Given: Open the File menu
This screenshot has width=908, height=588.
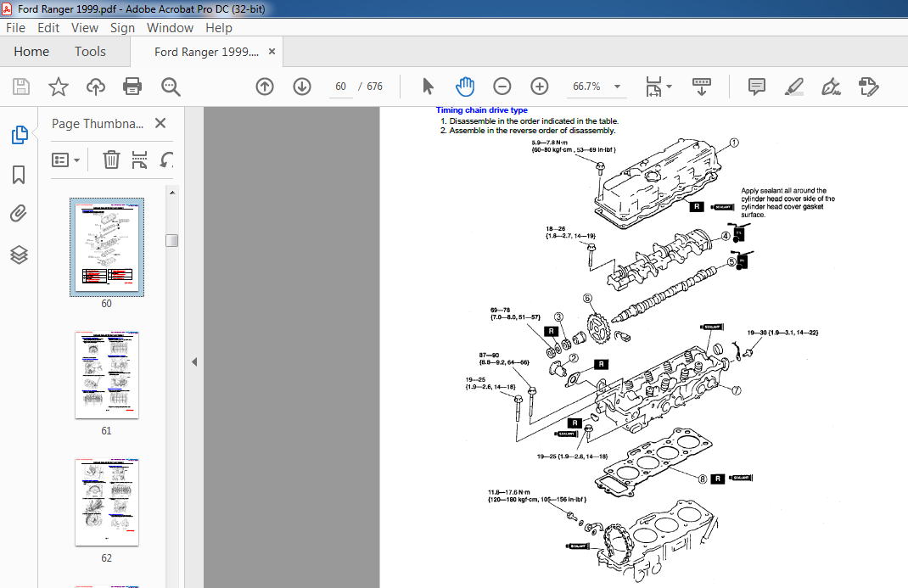Looking at the screenshot, I should (x=15, y=28).
